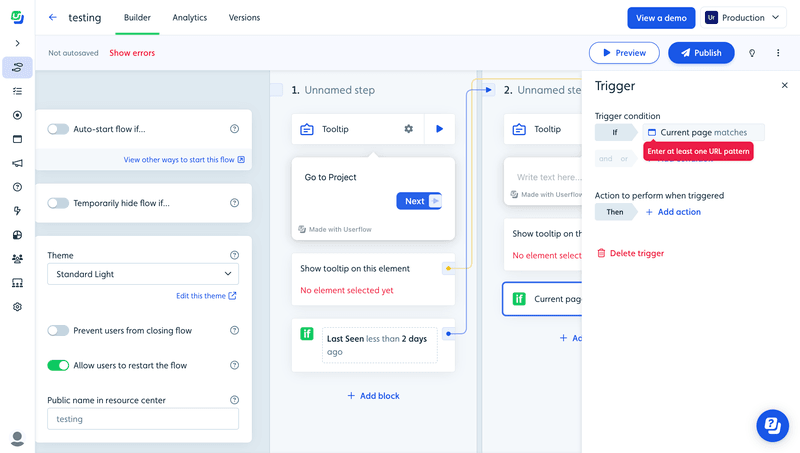Click the Publish button
The image size is (800, 453).
pos(700,53)
